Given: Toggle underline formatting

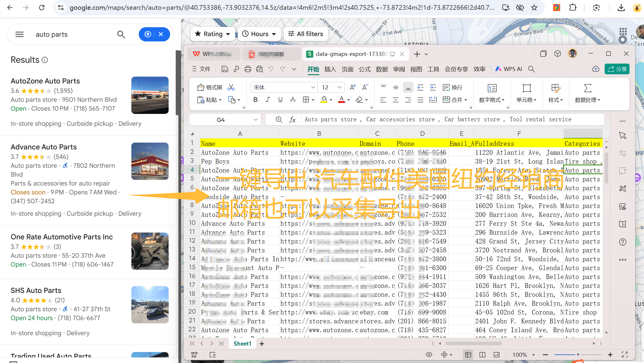Looking at the screenshot, I should tap(280, 100).
